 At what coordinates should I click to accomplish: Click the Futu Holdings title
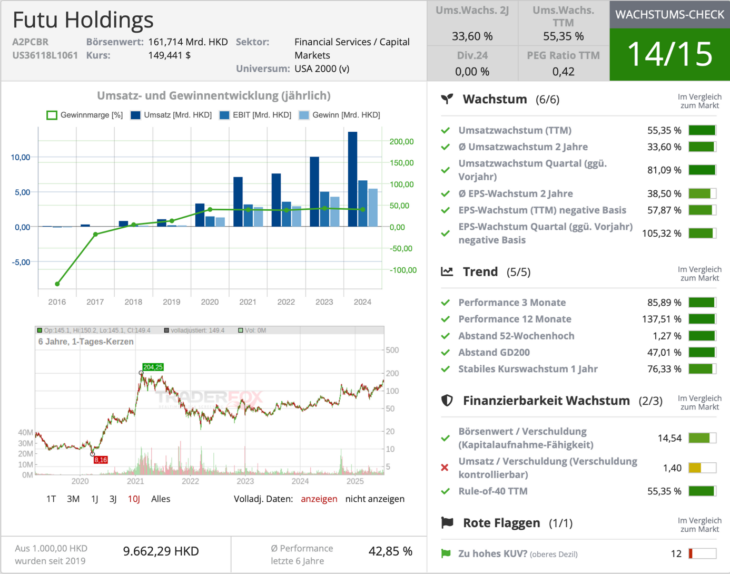[x=83, y=20]
